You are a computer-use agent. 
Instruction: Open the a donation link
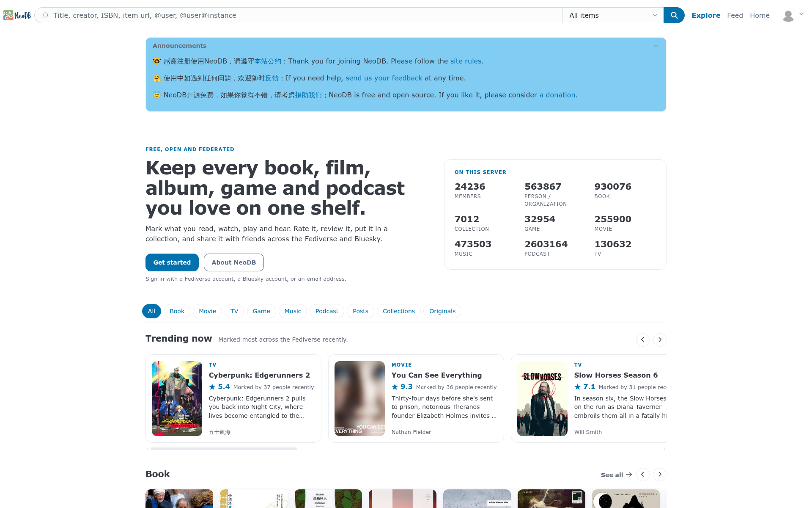coord(557,95)
